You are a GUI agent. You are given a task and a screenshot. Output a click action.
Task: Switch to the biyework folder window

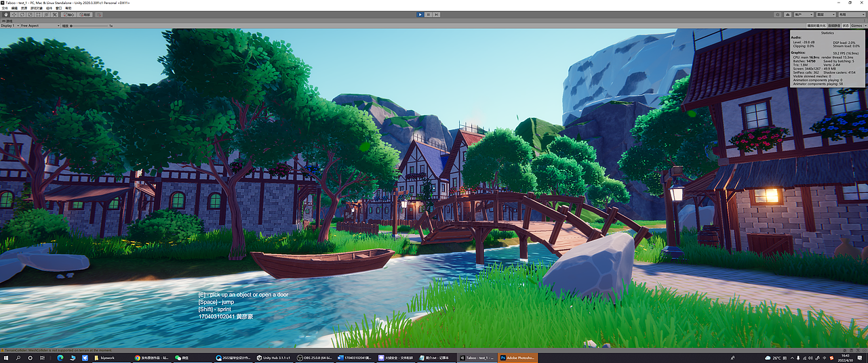coord(111,358)
